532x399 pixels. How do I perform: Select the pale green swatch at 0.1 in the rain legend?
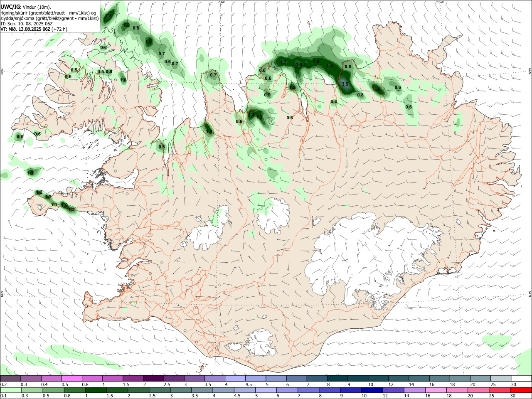(10, 390)
